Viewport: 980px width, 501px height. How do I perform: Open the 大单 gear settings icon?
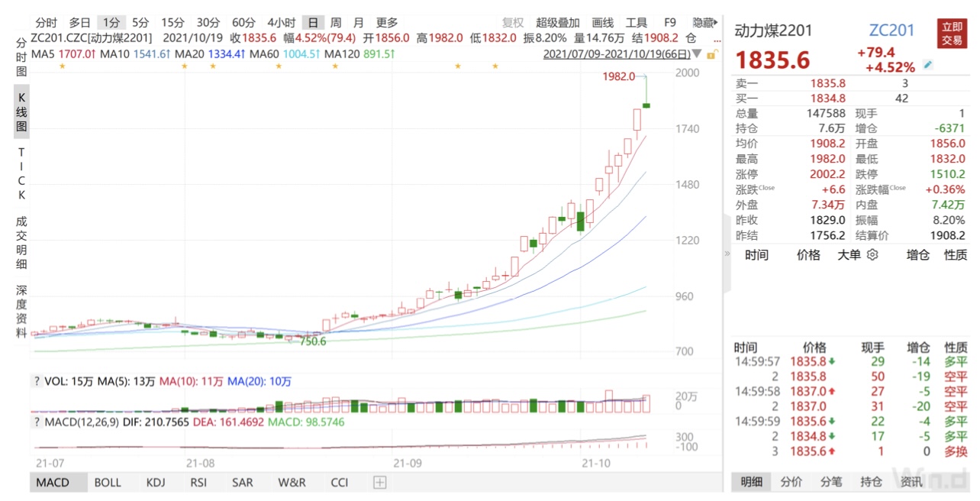873,255
